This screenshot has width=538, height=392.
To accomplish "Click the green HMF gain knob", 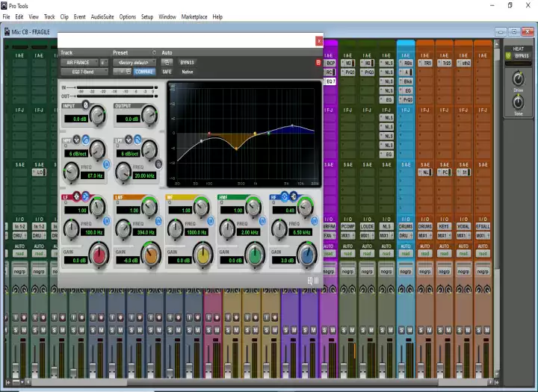I will click(255, 255).
